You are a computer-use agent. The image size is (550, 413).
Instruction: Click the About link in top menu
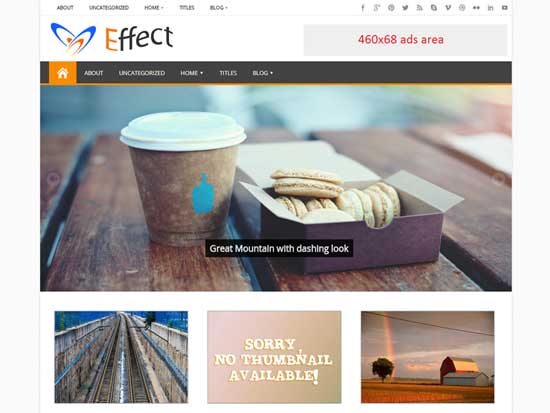[65, 8]
